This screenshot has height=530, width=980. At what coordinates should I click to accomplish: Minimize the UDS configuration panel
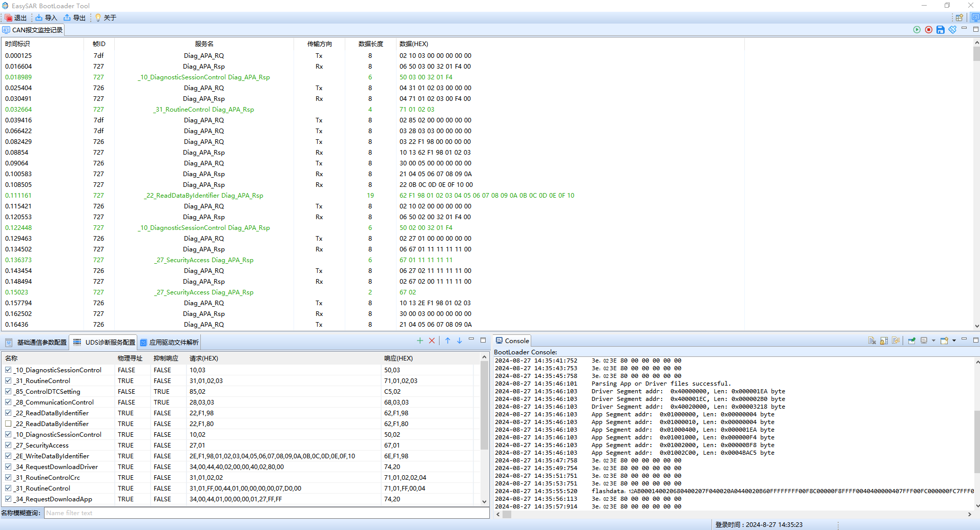[x=471, y=339]
